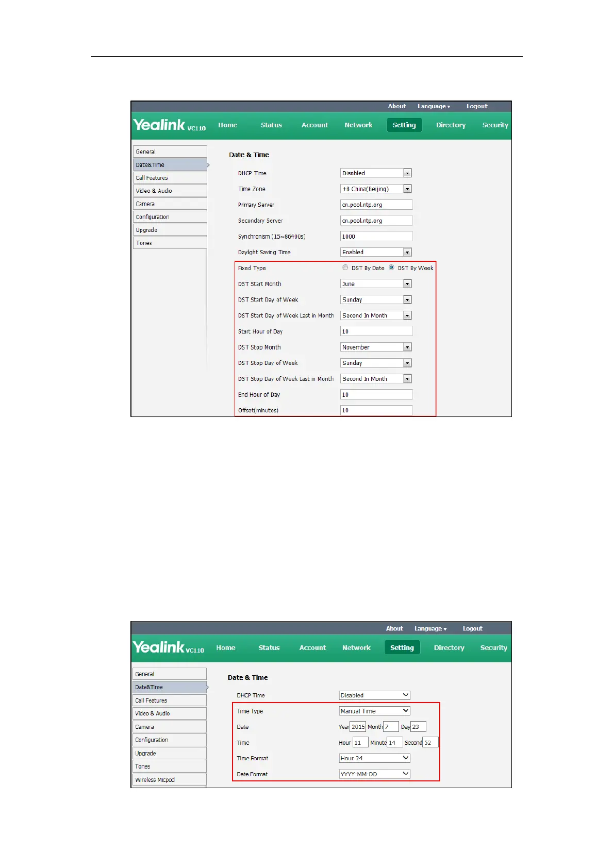Open DHCP Time dropdown in the upper screenshot
The width and height of the screenshot is (614, 868).
(x=376, y=173)
